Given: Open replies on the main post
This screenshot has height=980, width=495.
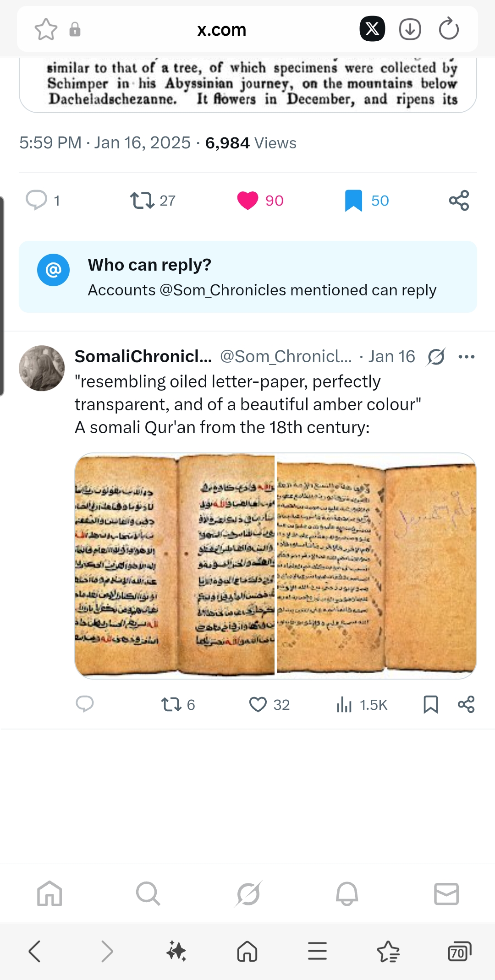Looking at the screenshot, I should point(37,200).
